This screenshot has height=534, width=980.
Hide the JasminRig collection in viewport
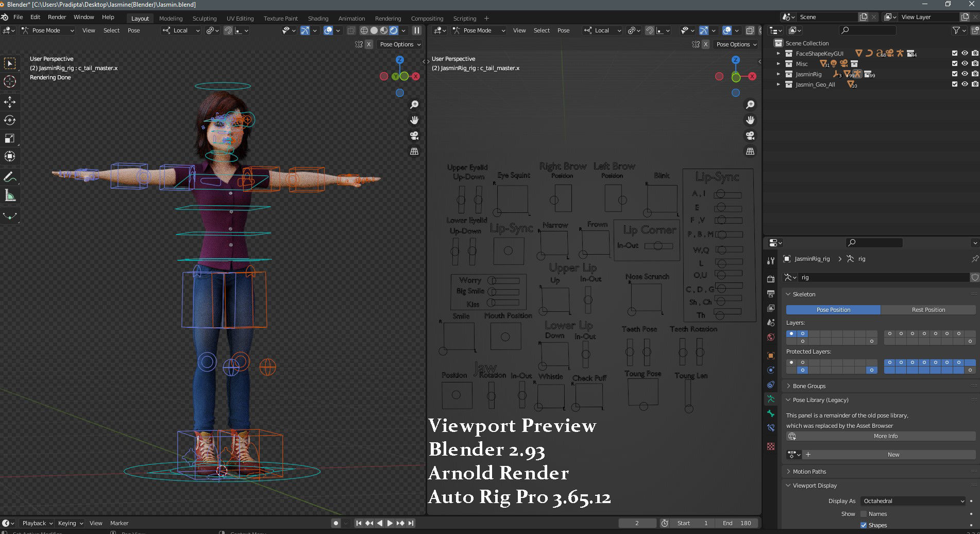point(965,74)
